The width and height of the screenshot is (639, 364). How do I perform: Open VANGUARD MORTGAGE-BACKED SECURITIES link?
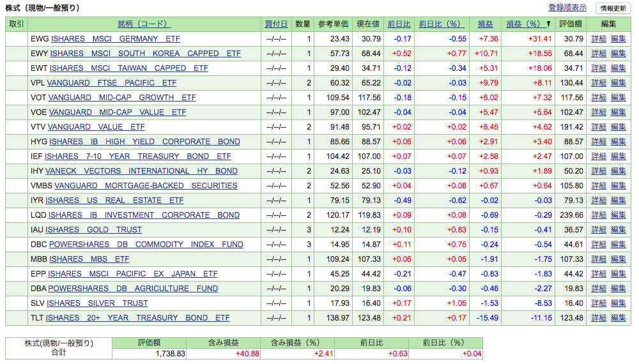pyautogui.click(x=146, y=185)
